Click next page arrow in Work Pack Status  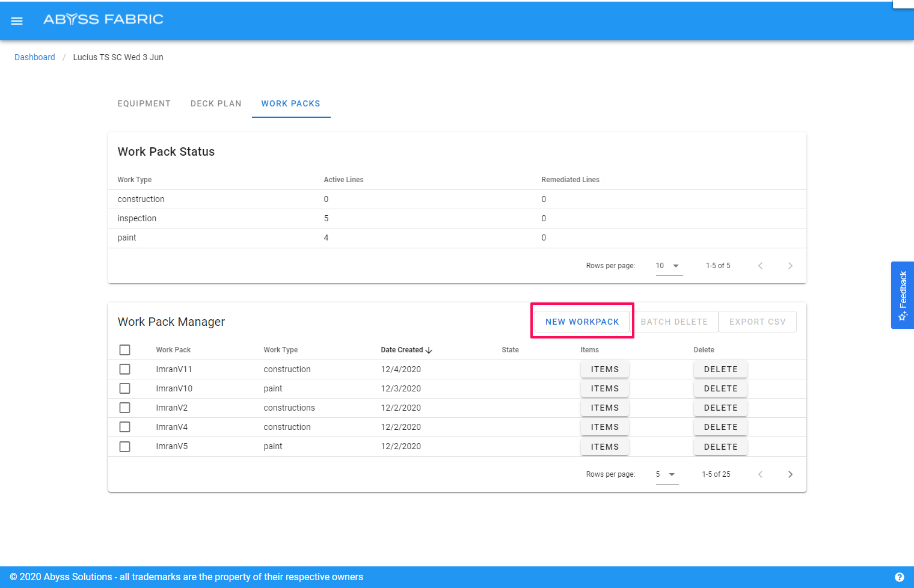point(790,266)
